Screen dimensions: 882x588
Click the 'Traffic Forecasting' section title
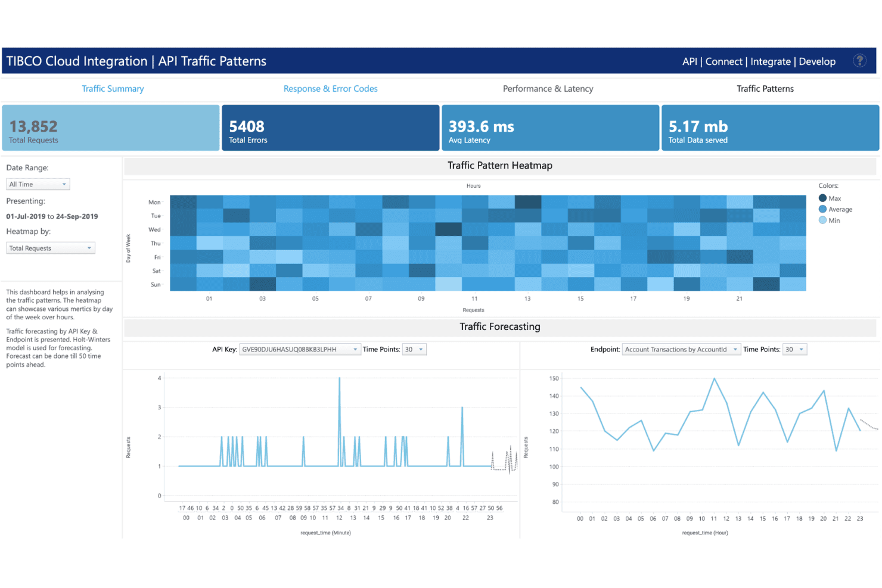point(500,326)
